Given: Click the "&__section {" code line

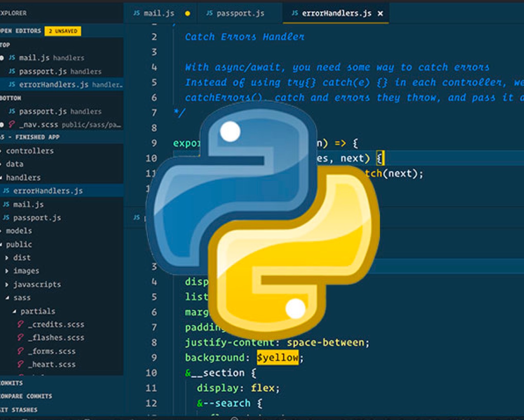Looking at the screenshot, I should tap(221, 373).
